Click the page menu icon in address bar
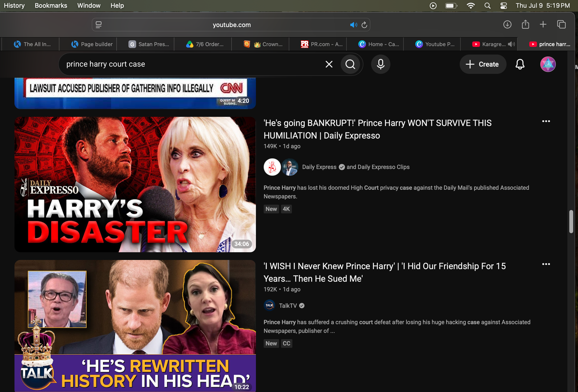578x392 pixels. click(x=99, y=25)
